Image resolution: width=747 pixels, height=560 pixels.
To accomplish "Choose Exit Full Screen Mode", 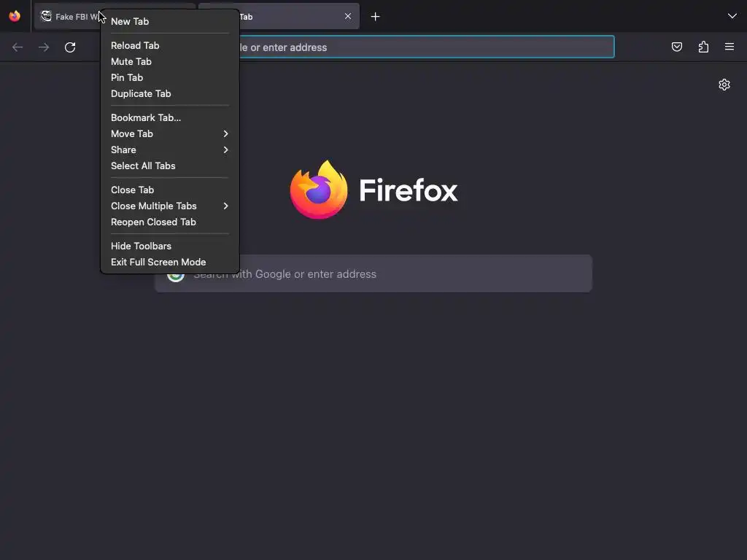I will point(169,262).
